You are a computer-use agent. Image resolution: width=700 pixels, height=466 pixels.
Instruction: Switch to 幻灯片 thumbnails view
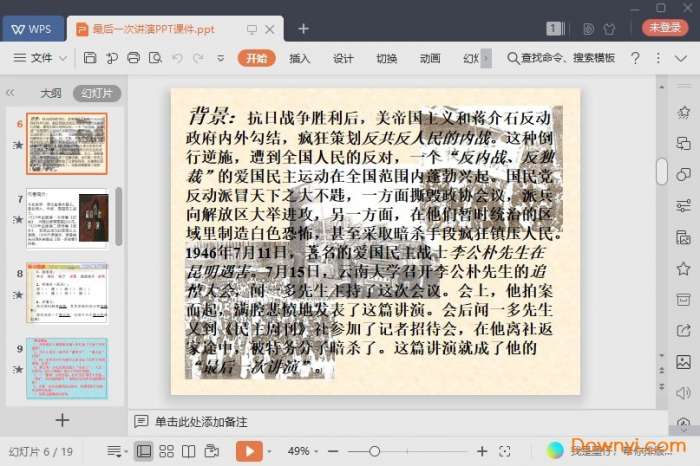[x=97, y=93]
